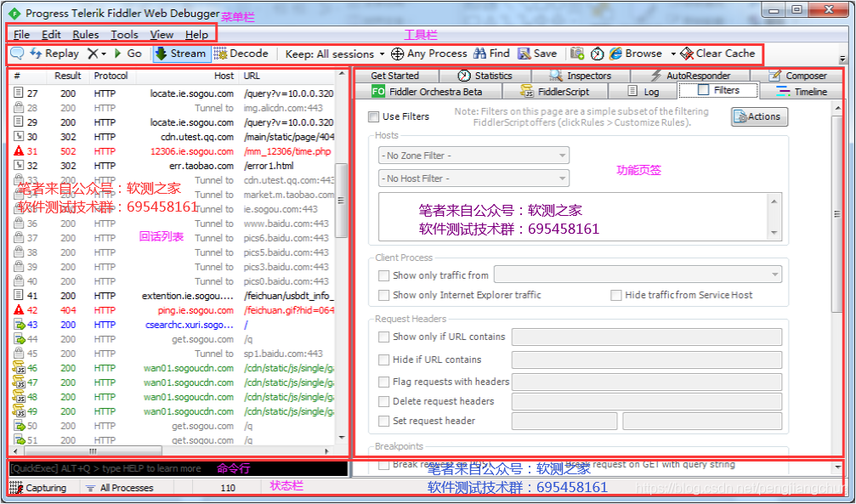Enable the Use Filters checkbox

pos(374,116)
